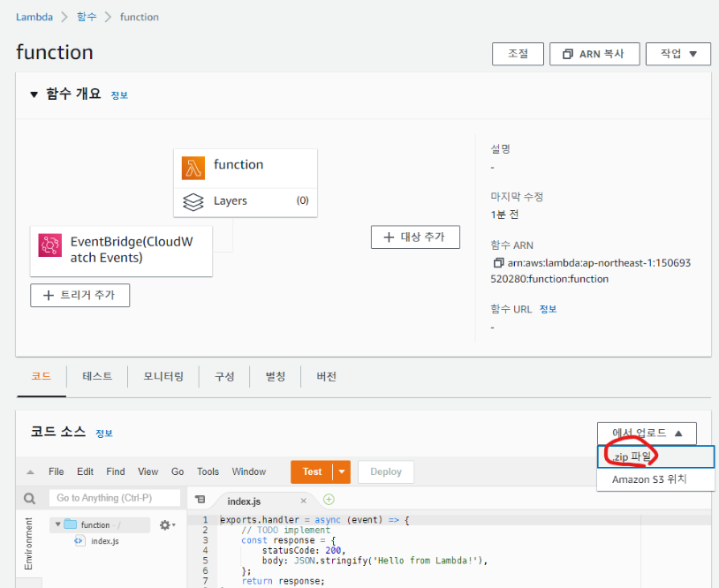
Task: Click the Layers (0) row in the diagram
Action: 246,201
